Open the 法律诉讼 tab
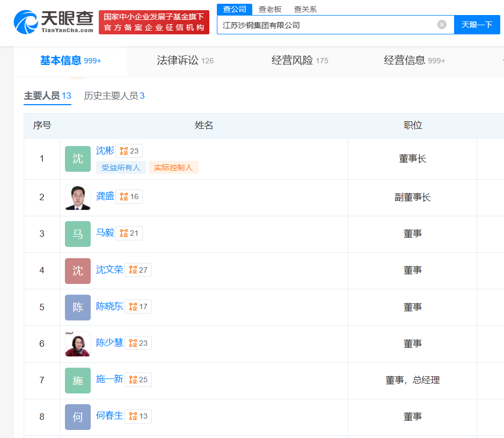The height and width of the screenshot is (438, 504). click(178, 60)
